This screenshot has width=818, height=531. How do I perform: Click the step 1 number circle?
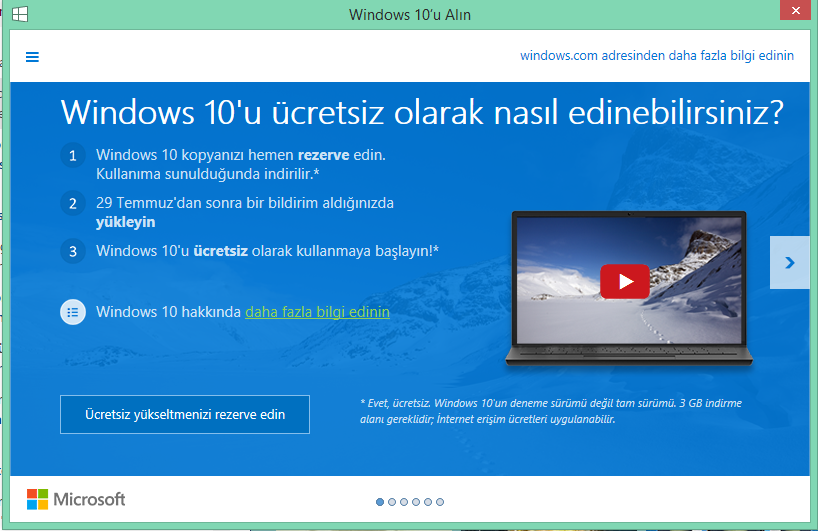coord(73,155)
